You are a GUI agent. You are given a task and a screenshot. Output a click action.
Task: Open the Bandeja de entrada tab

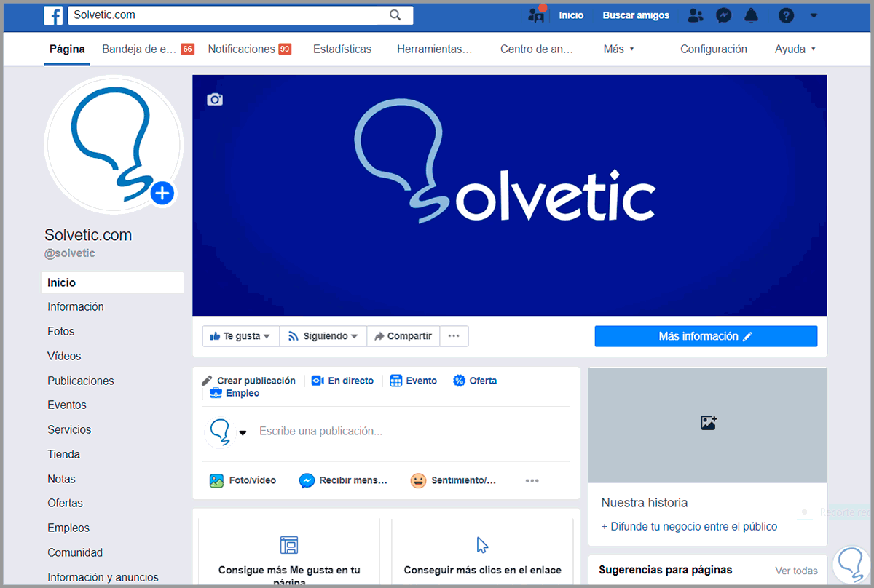148,49
